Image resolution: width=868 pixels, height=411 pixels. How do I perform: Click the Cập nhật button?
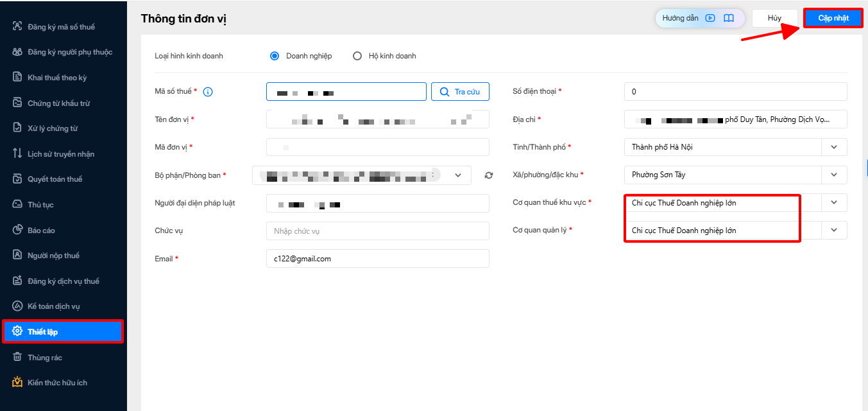(833, 18)
